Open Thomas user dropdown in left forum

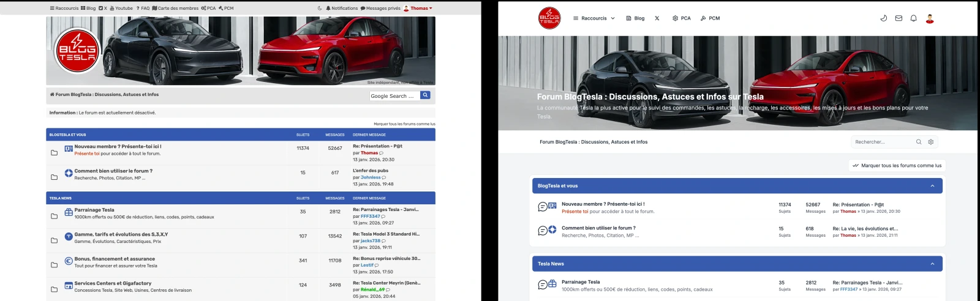(x=418, y=9)
